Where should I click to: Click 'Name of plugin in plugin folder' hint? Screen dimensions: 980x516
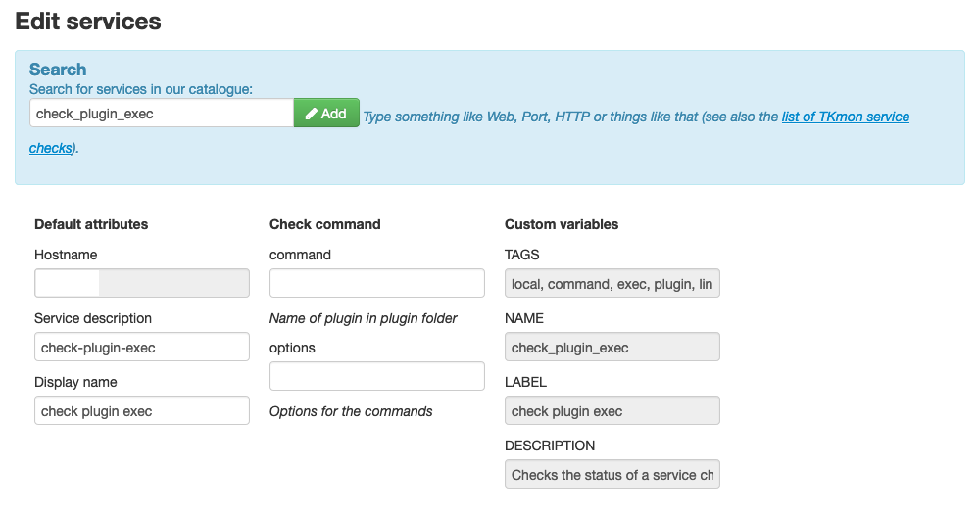pos(364,318)
